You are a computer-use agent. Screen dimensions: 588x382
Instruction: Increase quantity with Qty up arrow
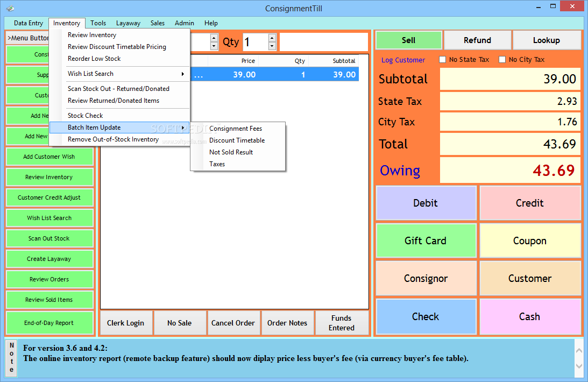[272, 38]
